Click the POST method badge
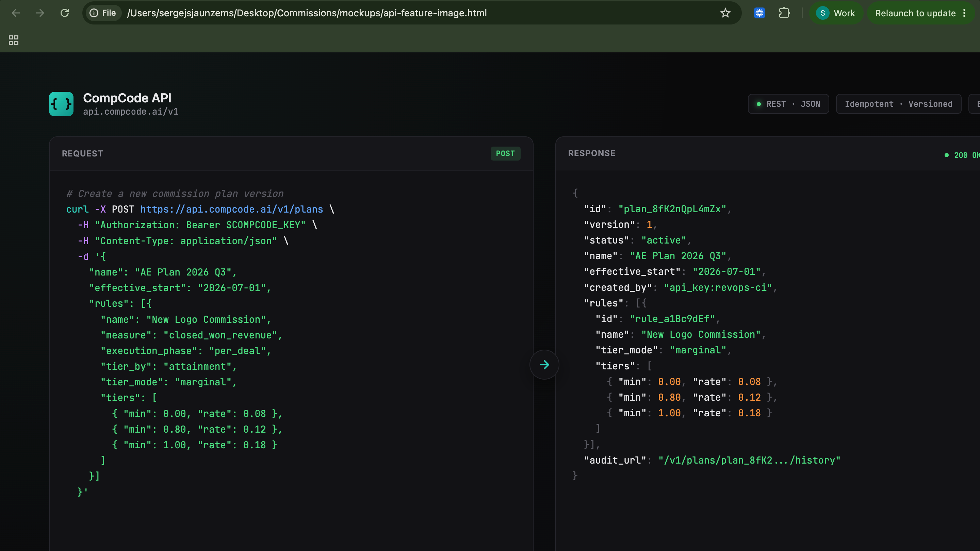980x551 pixels. click(x=505, y=153)
